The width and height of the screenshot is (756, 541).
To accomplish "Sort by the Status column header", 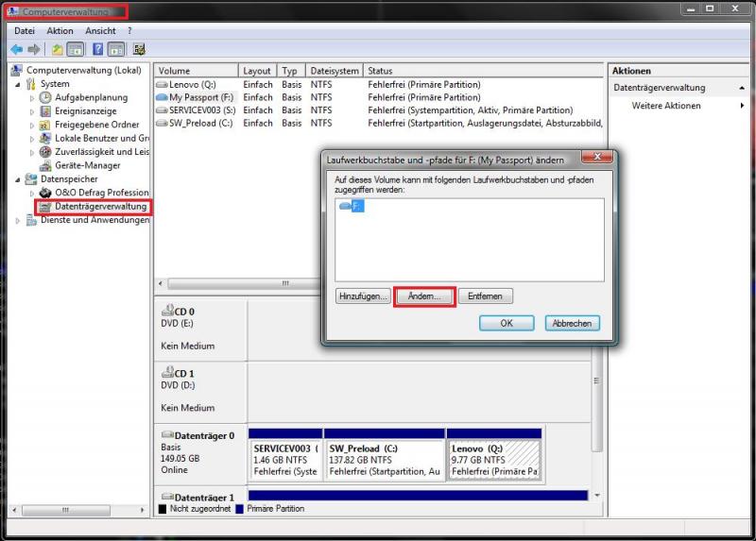I will click(483, 70).
